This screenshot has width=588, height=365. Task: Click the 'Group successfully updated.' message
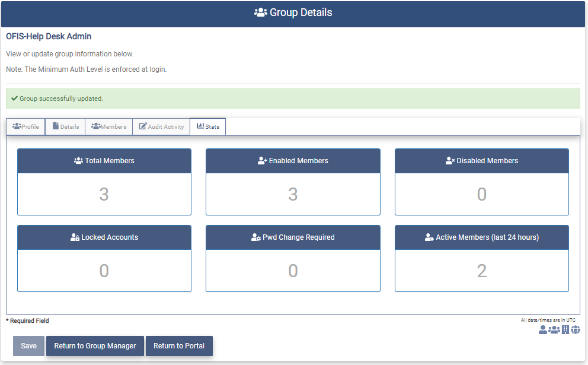[x=61, y=99]
